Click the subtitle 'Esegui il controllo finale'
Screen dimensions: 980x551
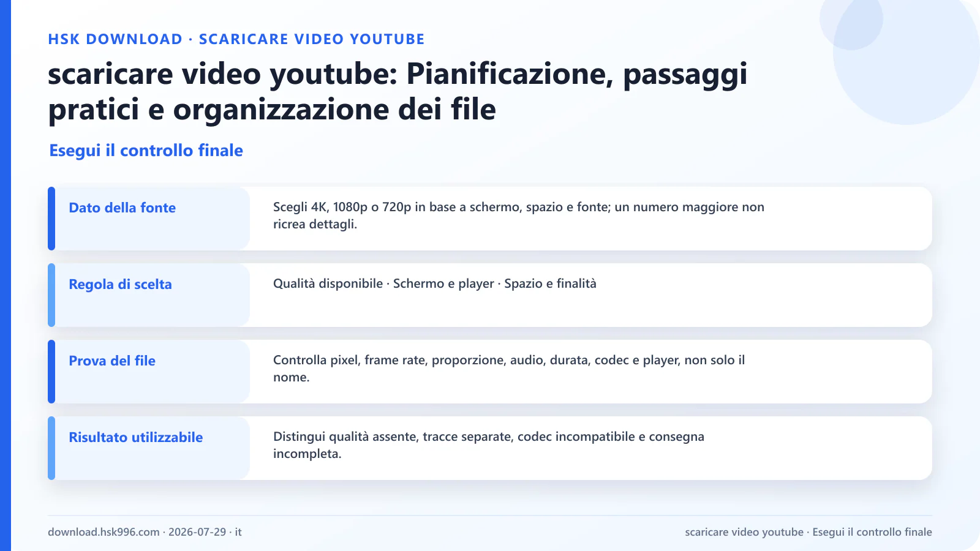click(146, 151)
